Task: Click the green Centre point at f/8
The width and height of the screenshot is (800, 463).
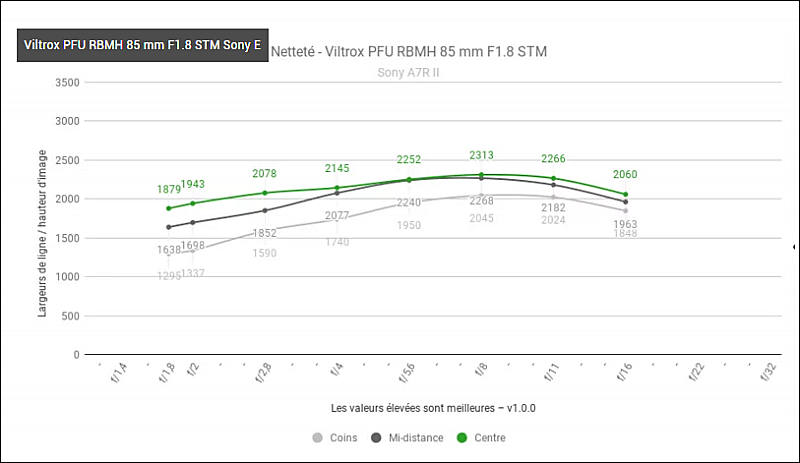Action: [481, 175]
